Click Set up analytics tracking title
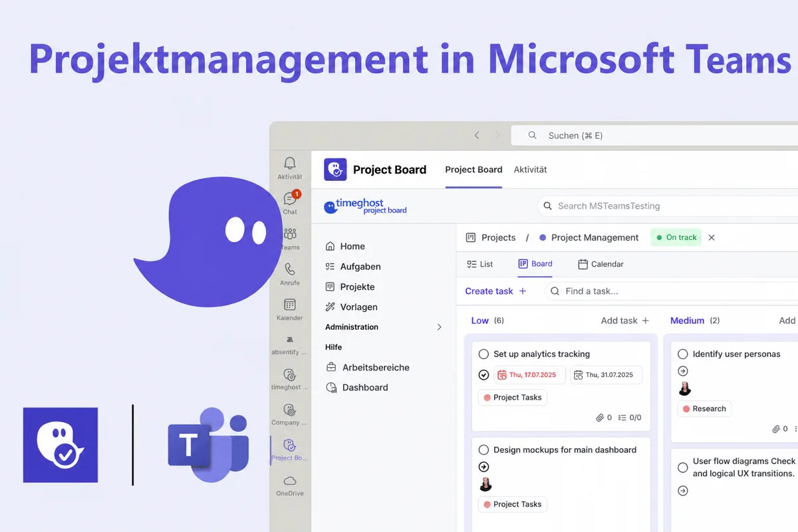The height and width of the screenshot is (532, 798). tap(541, 354)
